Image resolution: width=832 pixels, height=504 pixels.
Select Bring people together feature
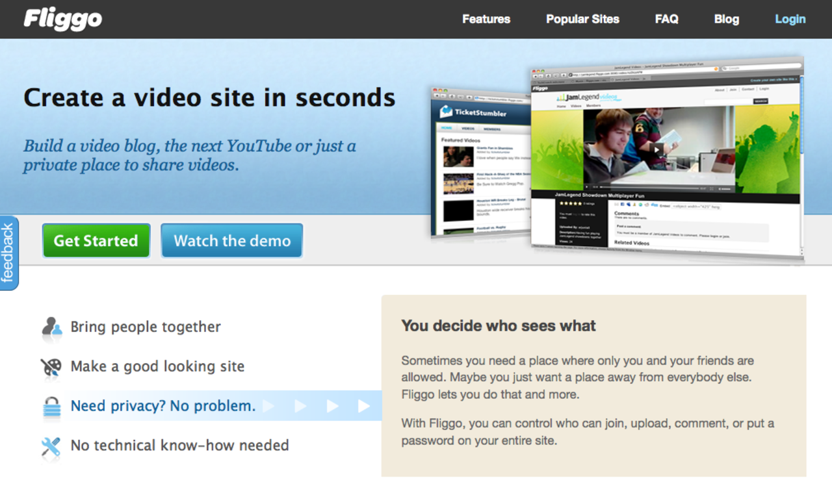(x=146, y=327)
